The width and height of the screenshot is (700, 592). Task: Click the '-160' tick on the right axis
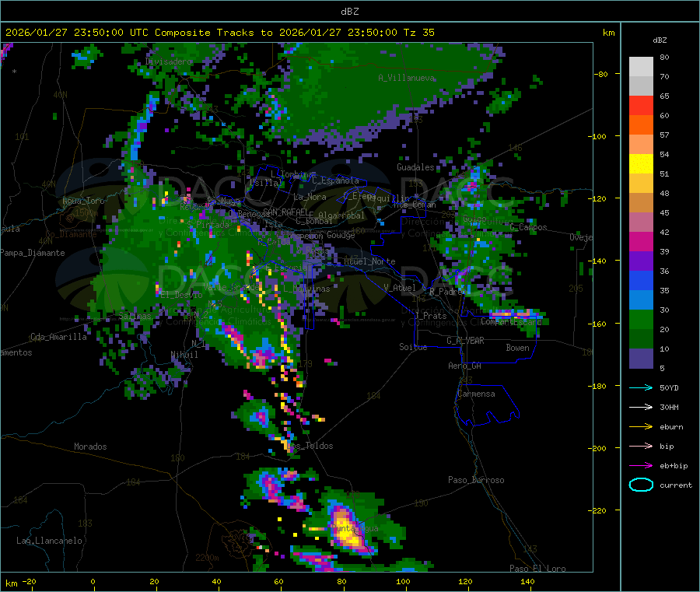[600, 324]
